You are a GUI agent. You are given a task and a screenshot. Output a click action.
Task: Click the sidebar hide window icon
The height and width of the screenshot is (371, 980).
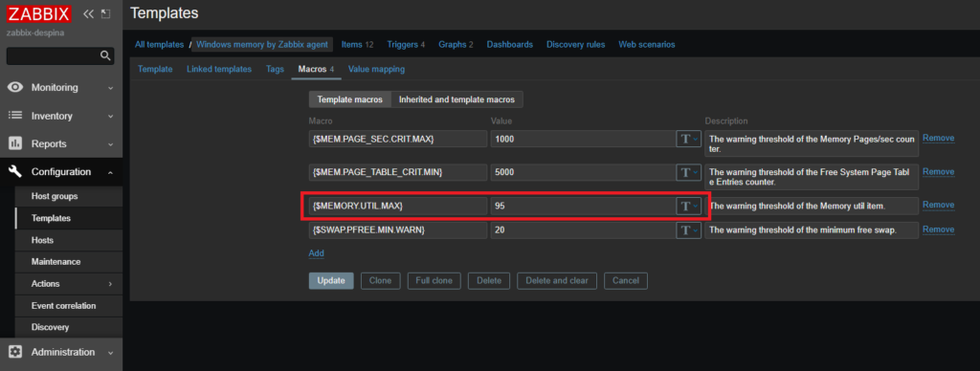pyautogui.click(x=105, y=13)
